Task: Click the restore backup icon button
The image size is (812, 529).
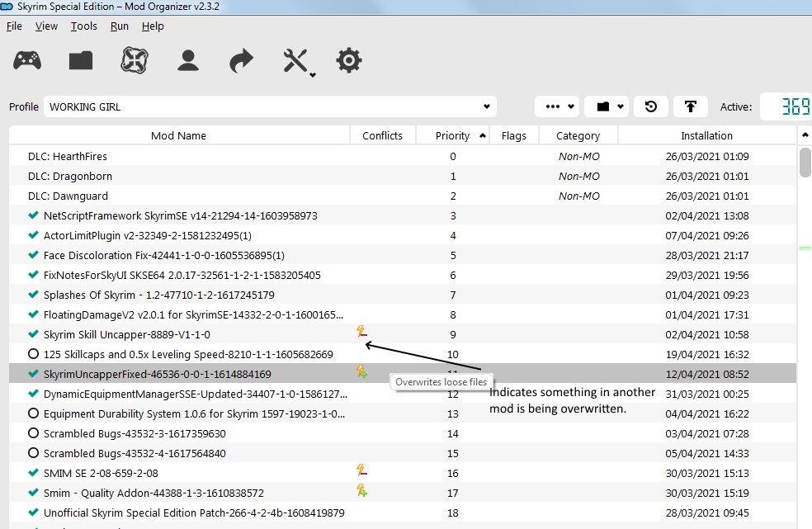Action: click(651, 106)
